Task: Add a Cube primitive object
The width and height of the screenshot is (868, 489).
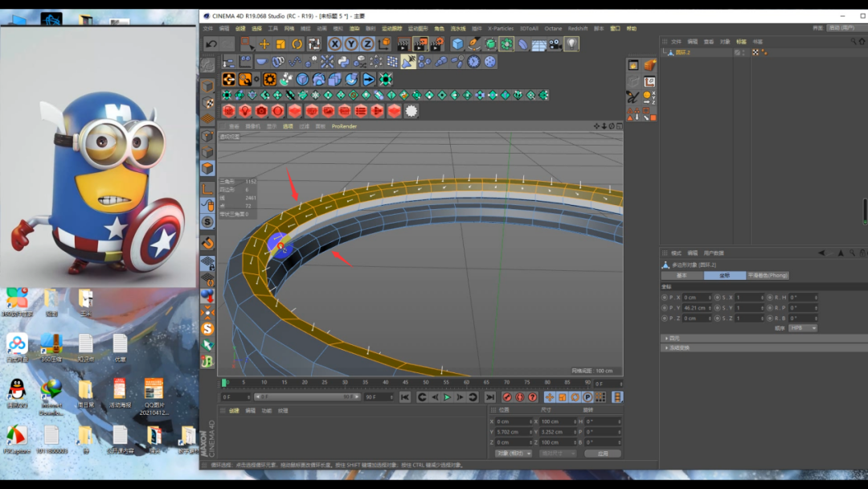Action: 457,43
